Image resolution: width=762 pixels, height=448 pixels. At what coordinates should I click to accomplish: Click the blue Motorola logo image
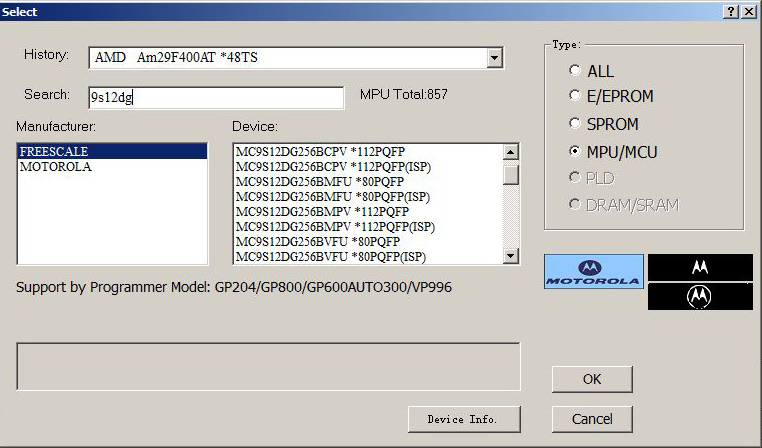pyautogui.click(x=594, y=272)
